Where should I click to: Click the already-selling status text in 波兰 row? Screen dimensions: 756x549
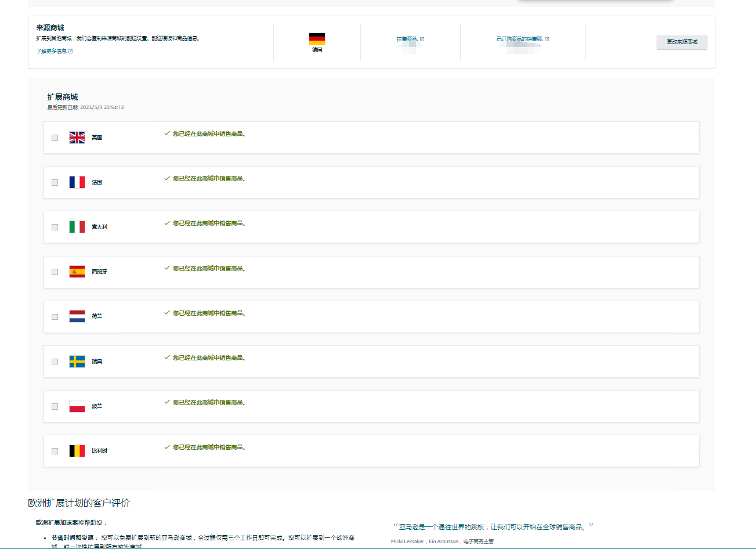pyautogui.click(x=209, y=403)
